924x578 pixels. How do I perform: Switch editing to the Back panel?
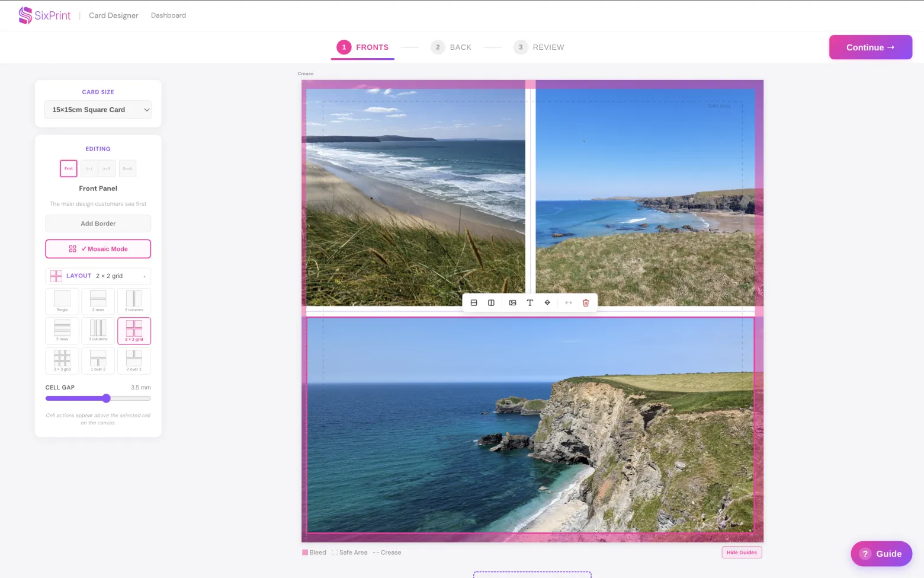tap(127, 168)
